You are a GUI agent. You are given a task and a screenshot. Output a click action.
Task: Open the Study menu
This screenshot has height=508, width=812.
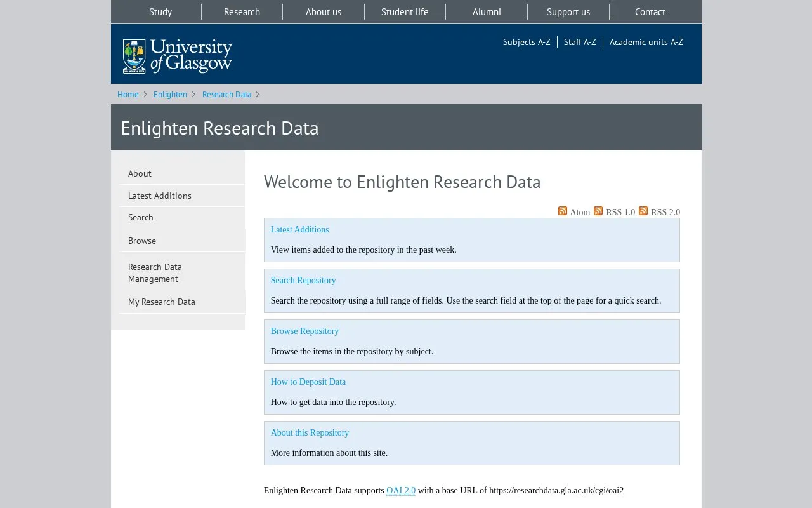pos(160,12)
